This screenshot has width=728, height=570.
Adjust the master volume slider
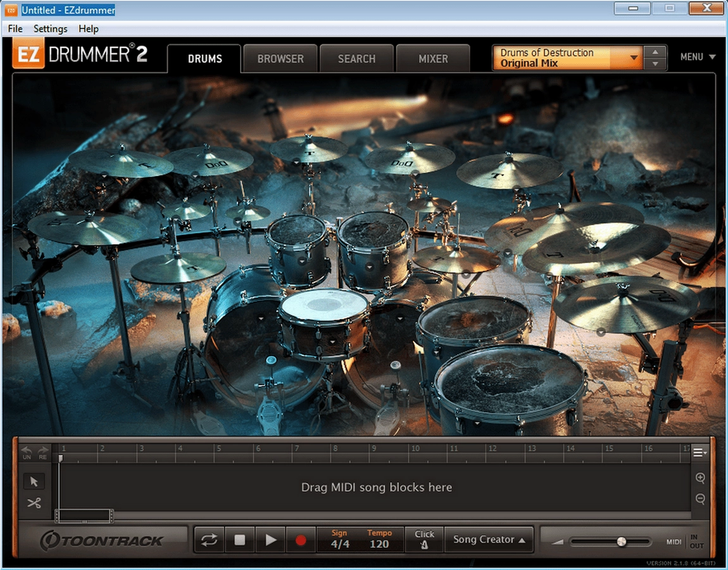pos(621,541)
